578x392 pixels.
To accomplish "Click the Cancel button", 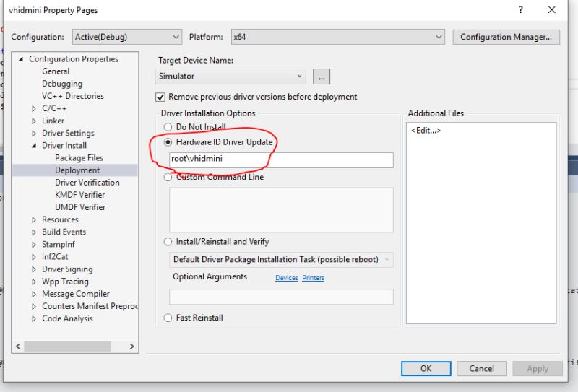I will tap(481, 368).
